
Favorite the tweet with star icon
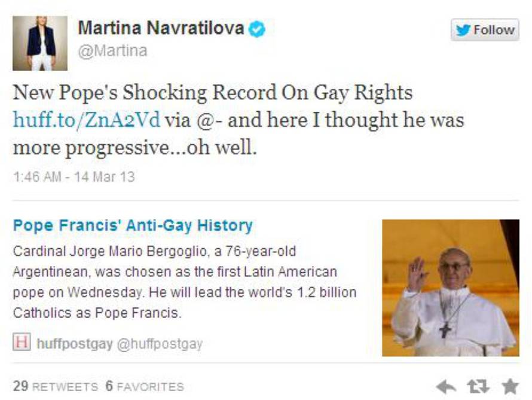[510, 386]
